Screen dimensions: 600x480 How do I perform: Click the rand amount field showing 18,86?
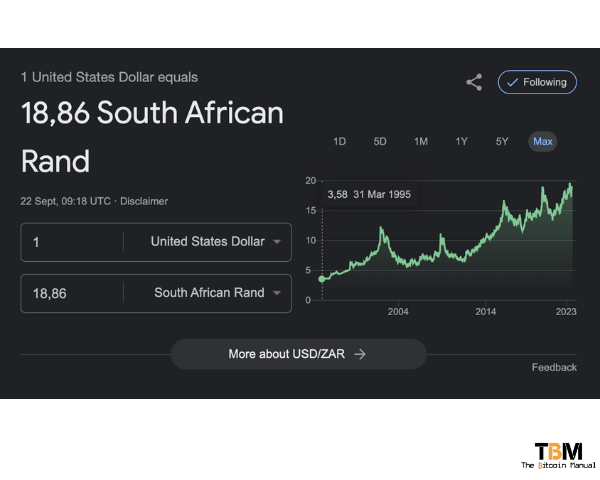point(72,293)
